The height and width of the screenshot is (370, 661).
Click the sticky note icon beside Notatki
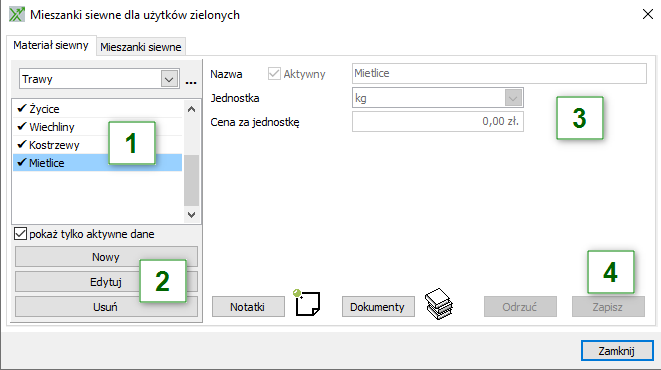307,303
